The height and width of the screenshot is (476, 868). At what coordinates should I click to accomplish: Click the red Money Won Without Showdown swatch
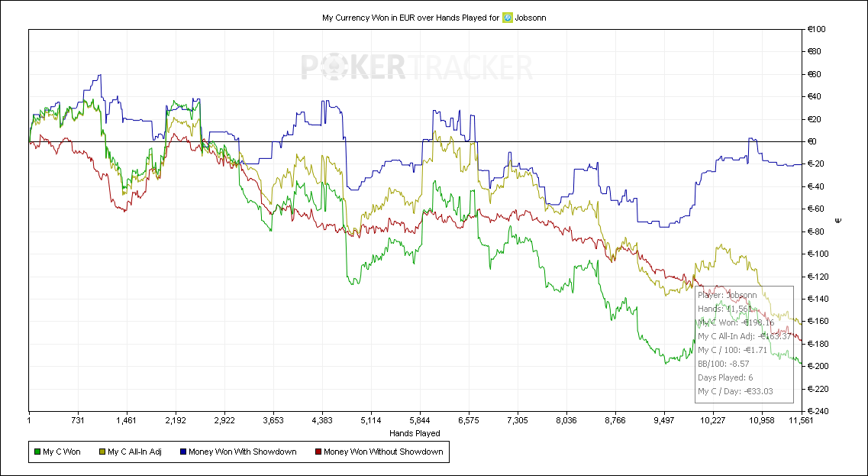point(318,452)
